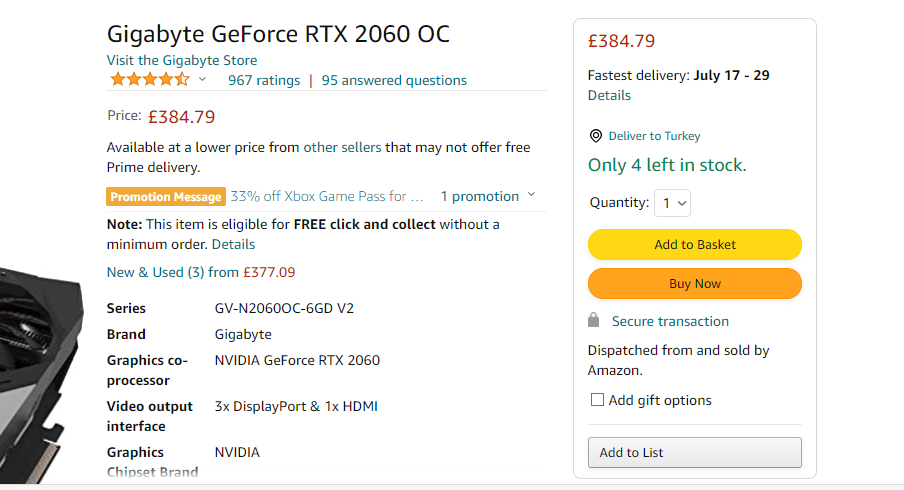Image resolution: width=904 pixels, height=490 pixels.
Task: Click the secure transaction padlock icon
Action: pyautogui.click(x=594, y=321)
